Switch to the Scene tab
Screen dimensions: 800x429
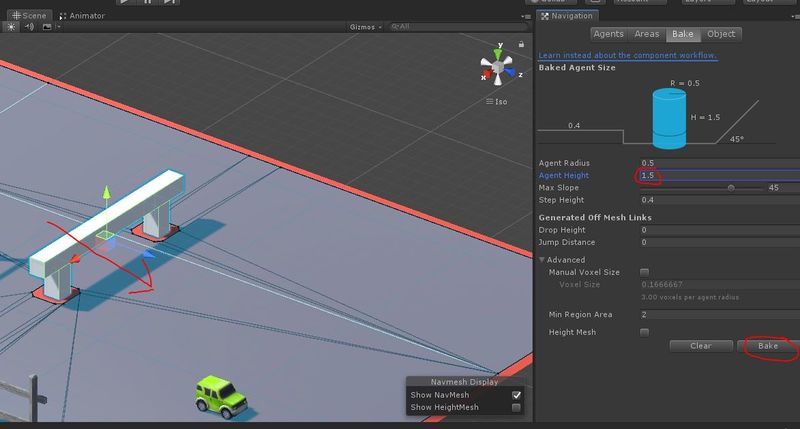29,16
